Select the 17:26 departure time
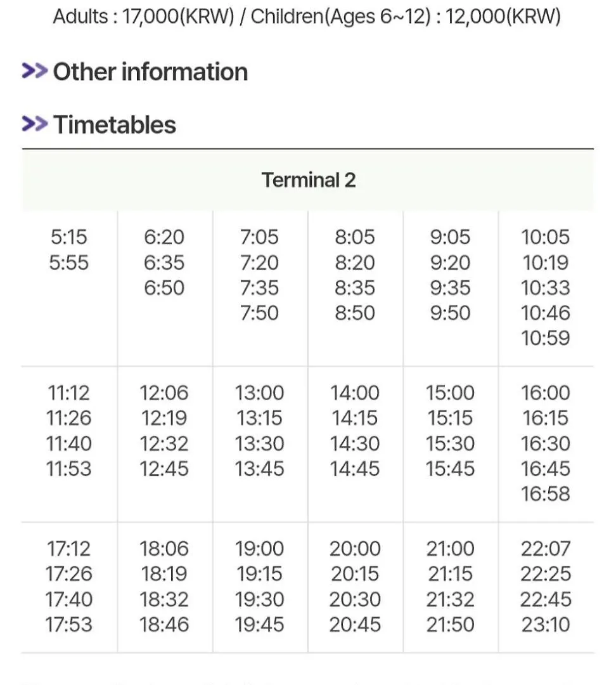This screenshot has height=685, width=616. pos(68,573)
